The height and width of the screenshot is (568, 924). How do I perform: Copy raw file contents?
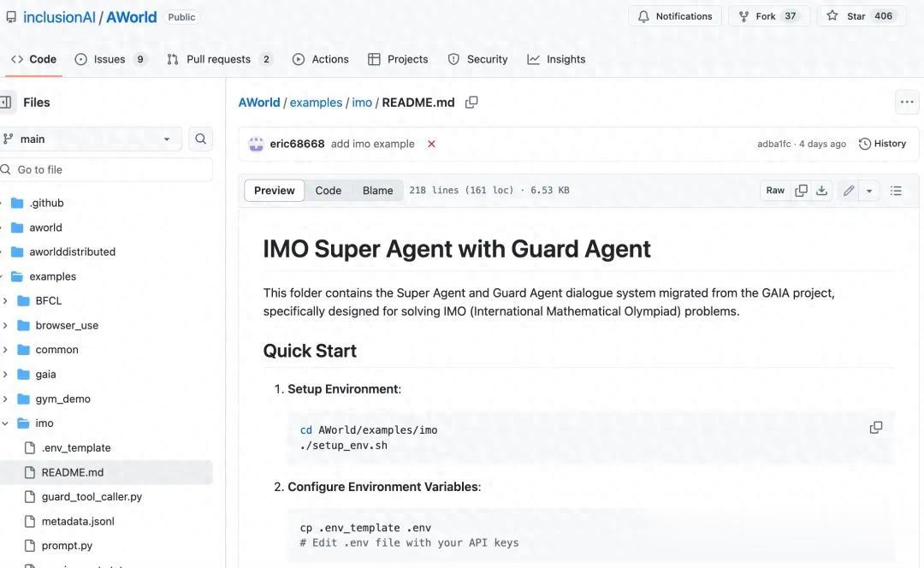tap(801, 191)
